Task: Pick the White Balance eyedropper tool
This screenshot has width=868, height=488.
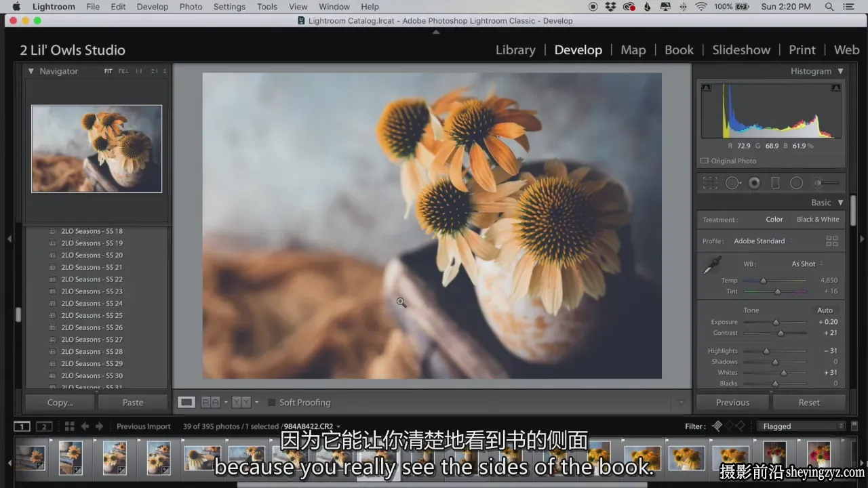Action: tap(712, 265)
